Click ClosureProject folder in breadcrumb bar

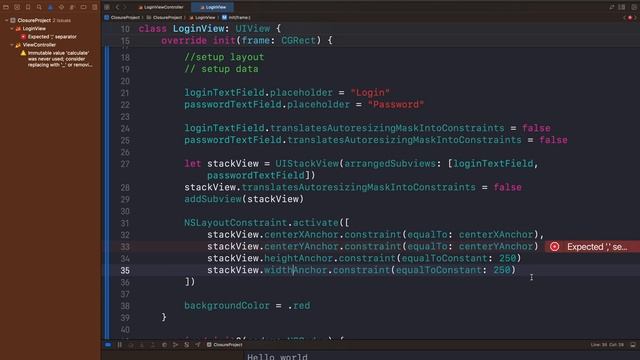click(164, 18)
